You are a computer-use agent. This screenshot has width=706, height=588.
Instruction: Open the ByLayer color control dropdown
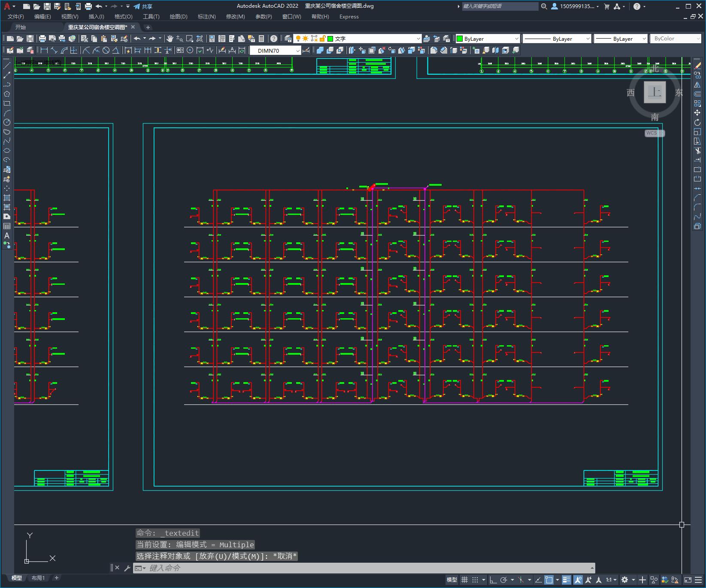(x=488, y=39)
